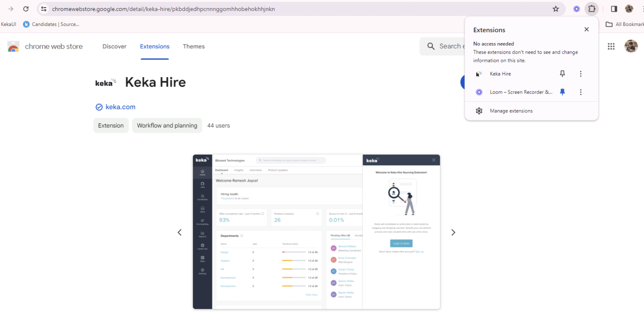
Task: Bookmark this page with the star icon
Action: pyautogui.click(x=556, y=9)
